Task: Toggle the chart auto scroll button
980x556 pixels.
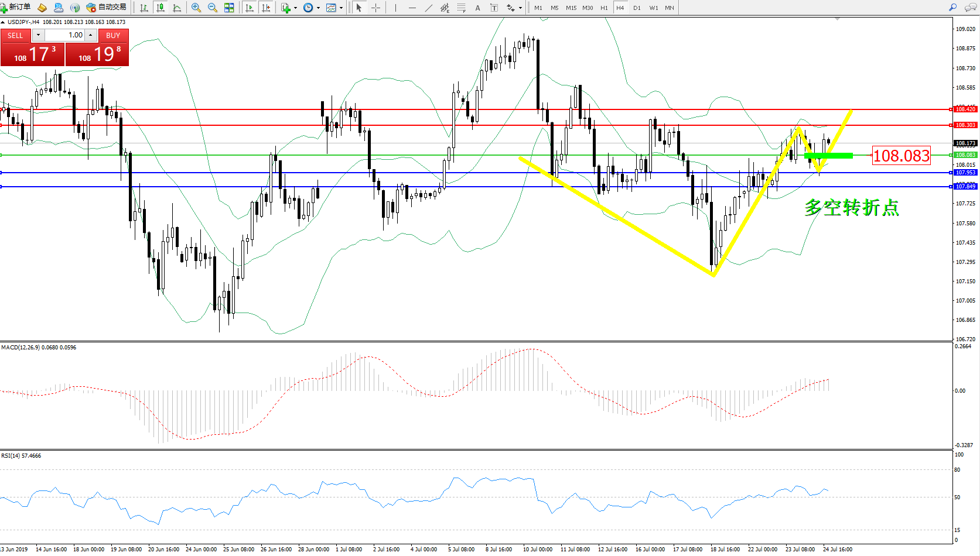Action: pyautogui.click(x=250, y=8)
